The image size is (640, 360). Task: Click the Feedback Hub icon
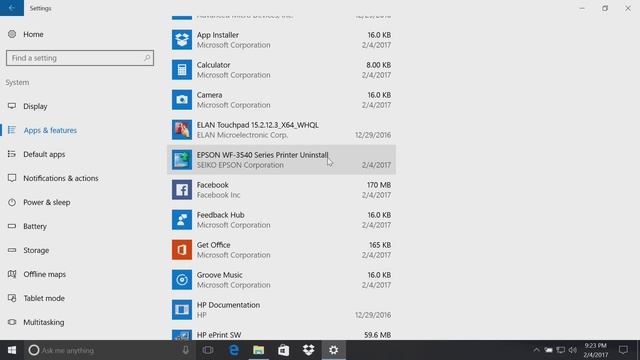pos(182,220)
